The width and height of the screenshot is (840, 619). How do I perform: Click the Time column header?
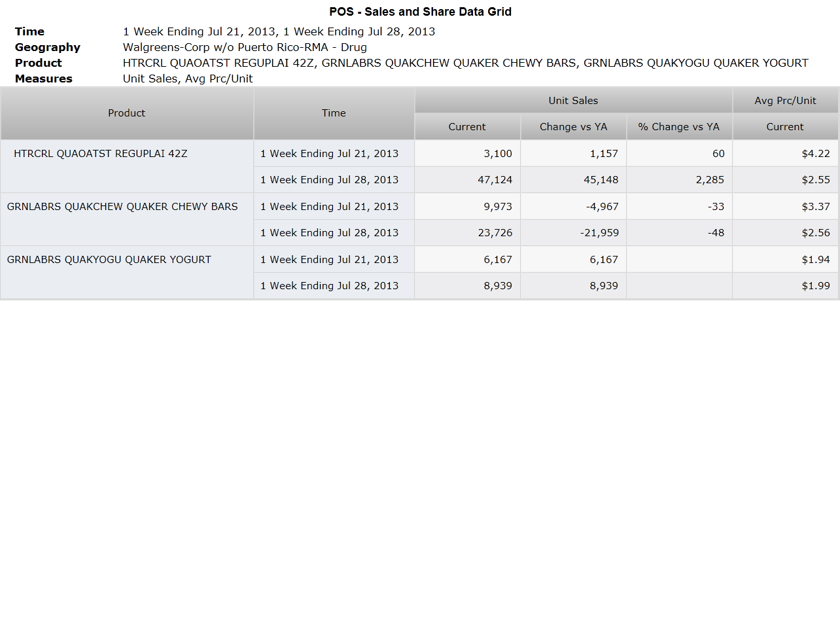[334, 113]
